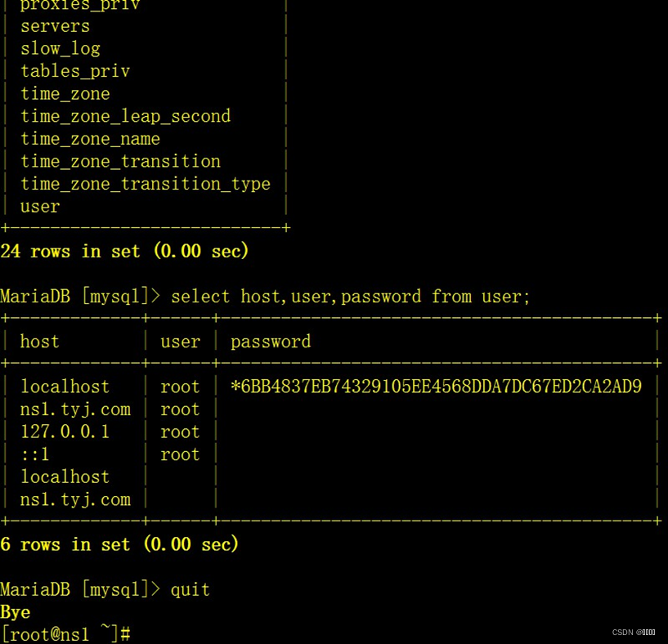Click the servers table entry
Image resolution: width=668 pixels, height=644 pixels.
pyautogui.click(x=54, y=25)
